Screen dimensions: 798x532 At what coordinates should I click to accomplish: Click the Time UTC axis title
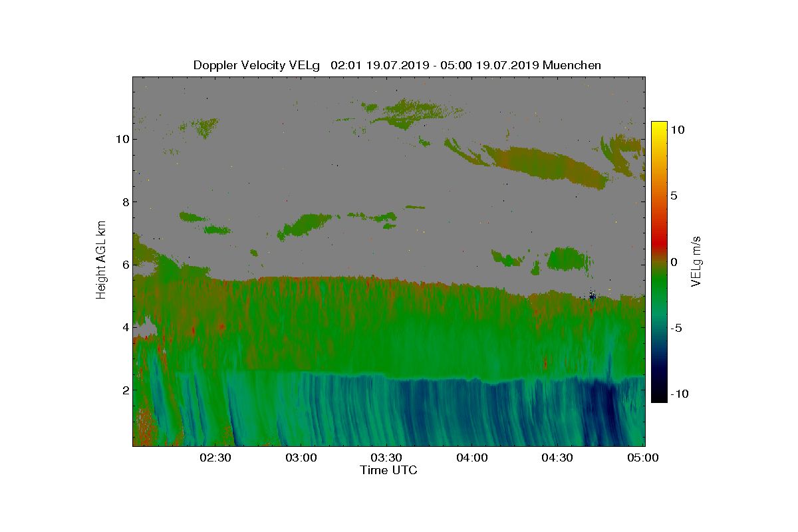point(389,470)
